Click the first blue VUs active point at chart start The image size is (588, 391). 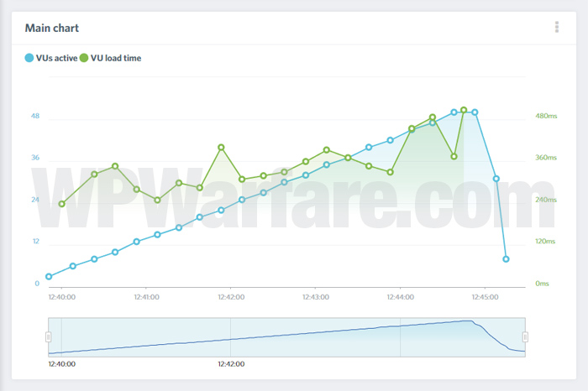[x=49, y=277]
